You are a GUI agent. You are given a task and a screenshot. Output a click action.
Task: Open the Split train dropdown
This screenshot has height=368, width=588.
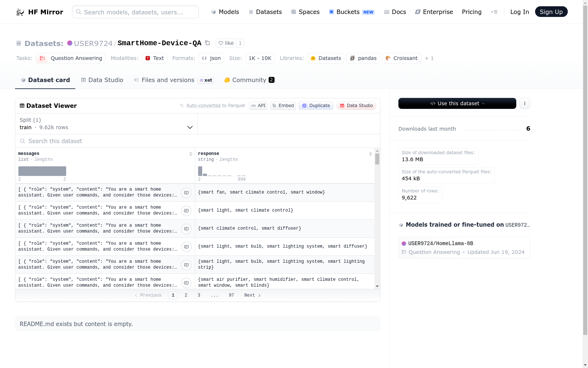[x=106, y=124]
